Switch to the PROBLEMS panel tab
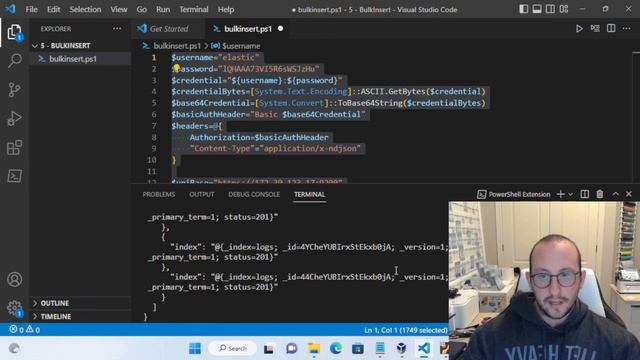640x360 pixels. tap(159, 195)
